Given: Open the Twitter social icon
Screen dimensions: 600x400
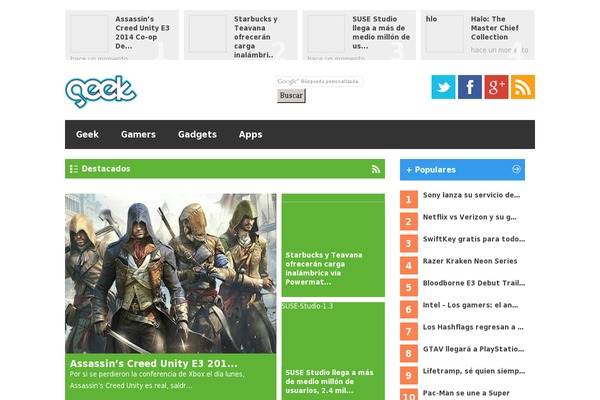Looking at the screenshot, I should click(x=443, y=87).
